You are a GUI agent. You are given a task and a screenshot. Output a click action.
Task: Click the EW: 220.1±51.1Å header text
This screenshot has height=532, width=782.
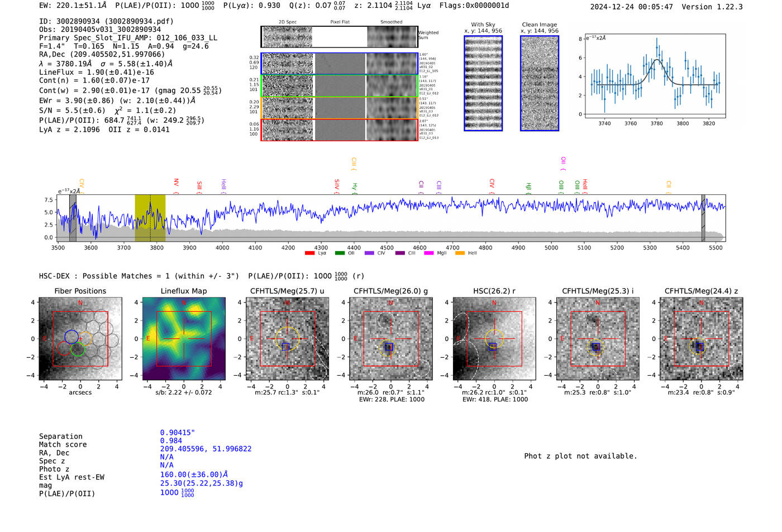(x=73, y=6)
